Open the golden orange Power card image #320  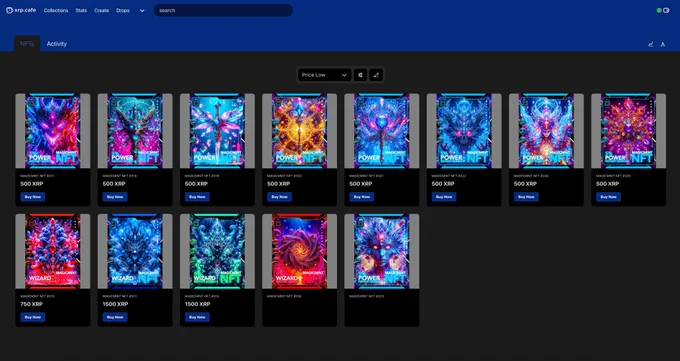point(299,131)
